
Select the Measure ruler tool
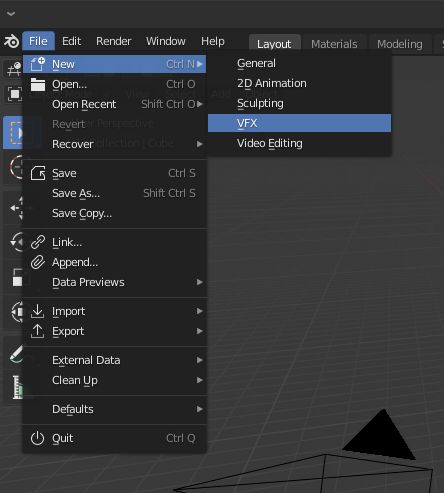17,387
